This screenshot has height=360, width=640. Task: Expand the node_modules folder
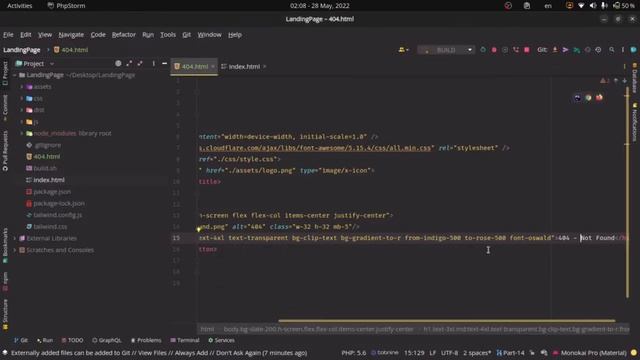click(x=22, y=133)
